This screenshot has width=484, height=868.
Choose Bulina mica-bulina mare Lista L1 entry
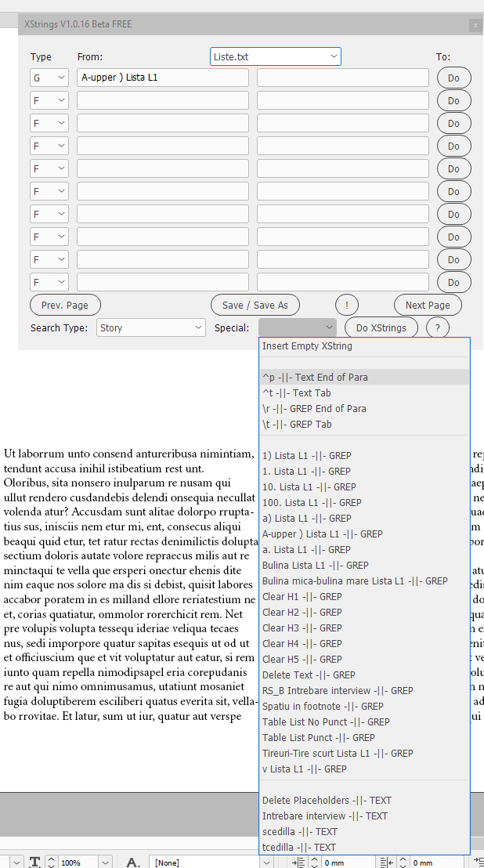(364, 580)
